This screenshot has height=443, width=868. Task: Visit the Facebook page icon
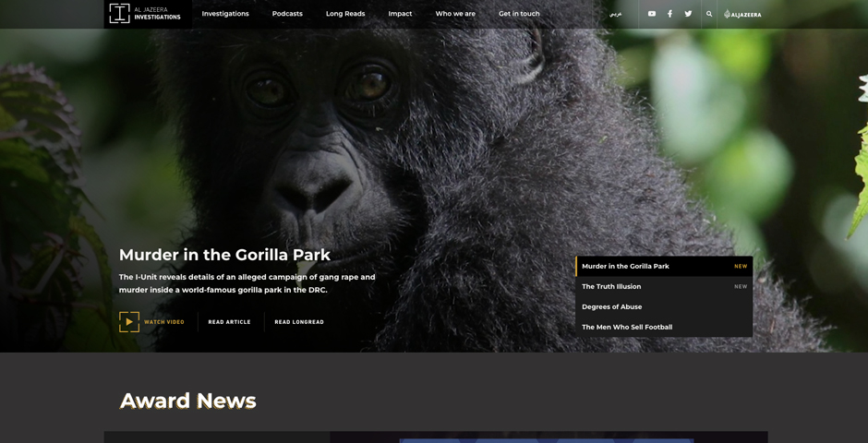pos(669,14)
